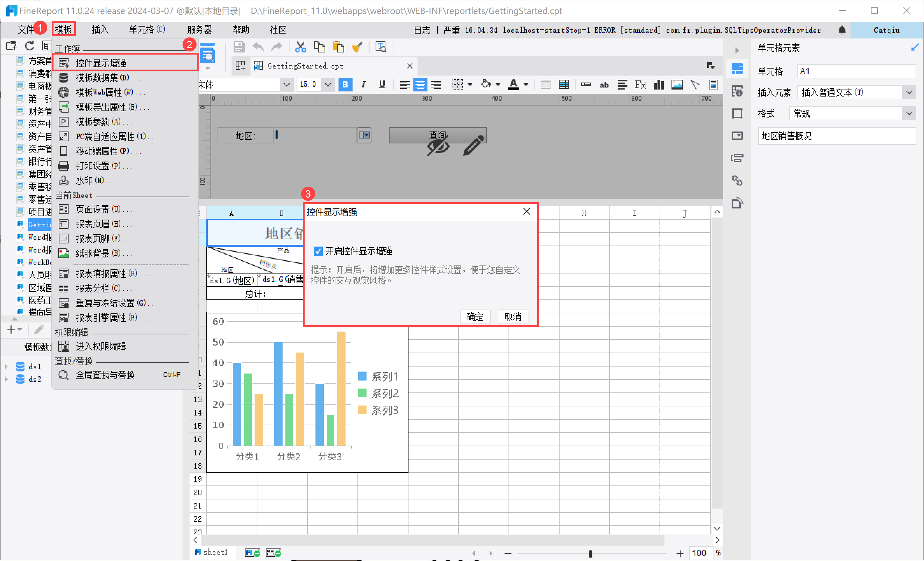Click the Format Painter brush icon

click(x=357, y=47)
